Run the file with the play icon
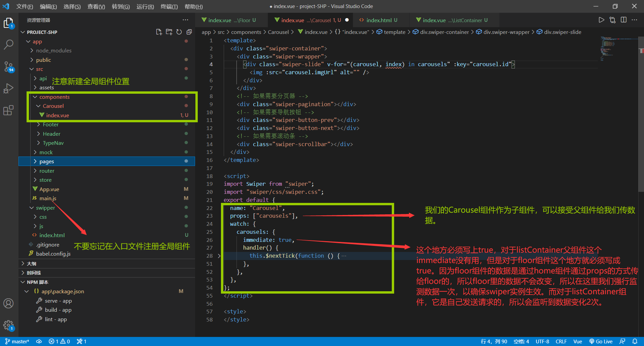Image resolution: width=644 pixels, height=346 pixels. pos(601,20)
